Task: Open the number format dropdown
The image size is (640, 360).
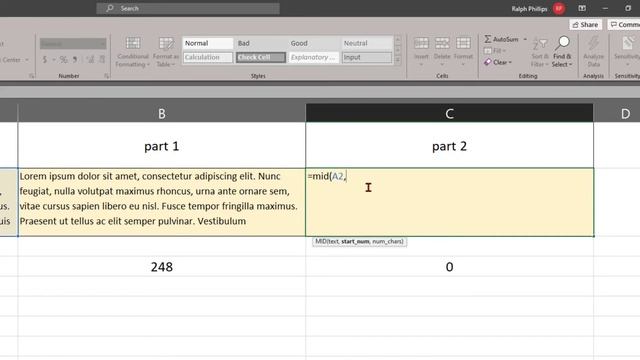Action: [x=73, y=43]
